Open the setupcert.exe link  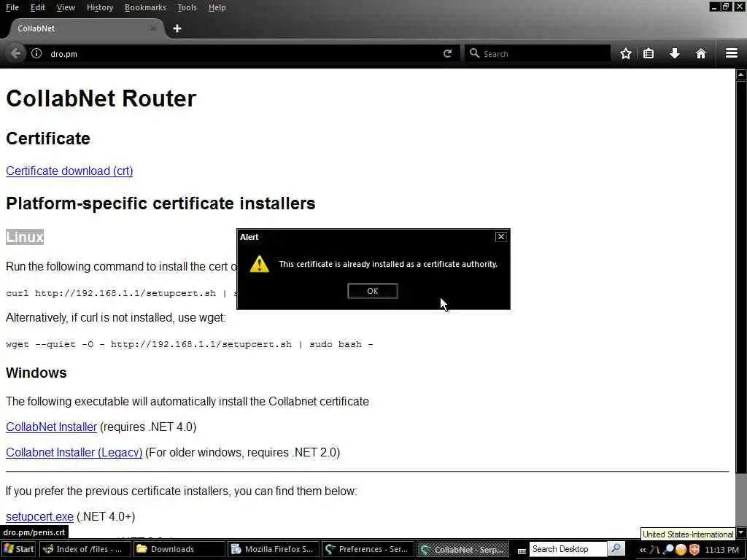pyautogui.click(x=39, y=517)
